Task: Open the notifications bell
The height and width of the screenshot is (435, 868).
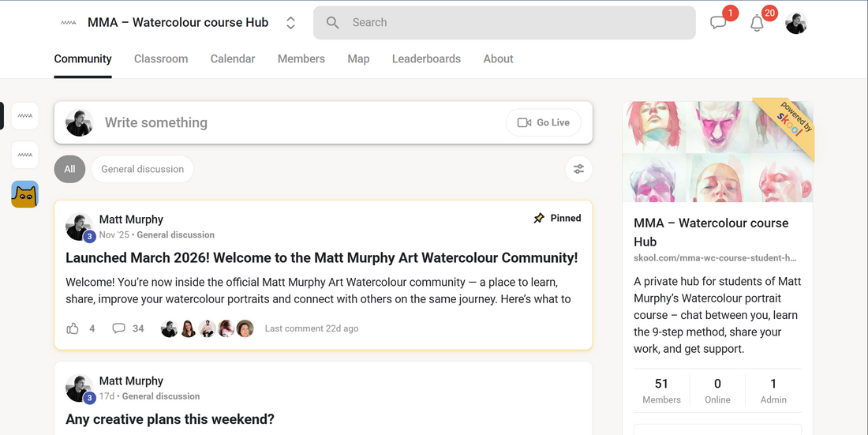Action: [x=757, y=23]
